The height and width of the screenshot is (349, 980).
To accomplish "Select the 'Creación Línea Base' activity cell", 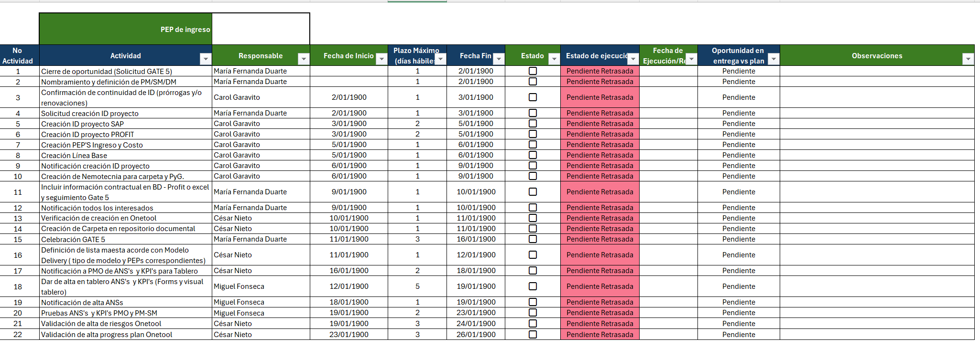I will (x=126, y=155).
